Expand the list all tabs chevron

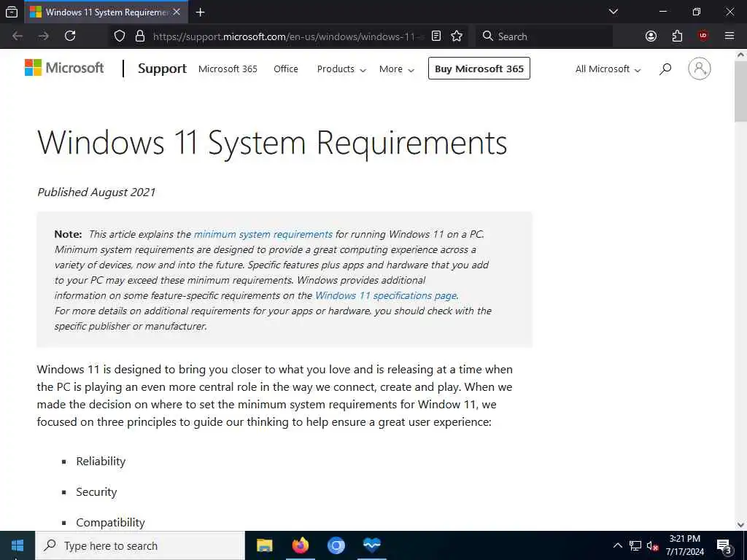click(614, 12)
